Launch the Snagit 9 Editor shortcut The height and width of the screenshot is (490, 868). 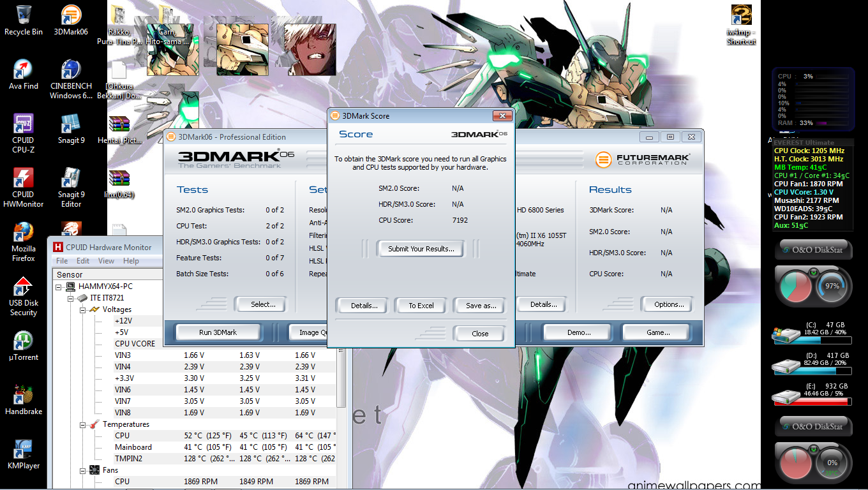click(x=71, y=188)
